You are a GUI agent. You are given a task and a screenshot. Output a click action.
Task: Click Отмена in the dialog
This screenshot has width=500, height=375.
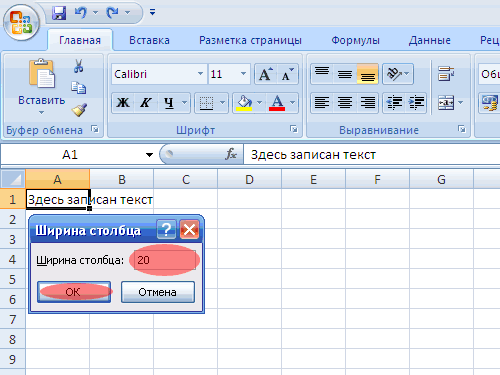pos(158,292)
